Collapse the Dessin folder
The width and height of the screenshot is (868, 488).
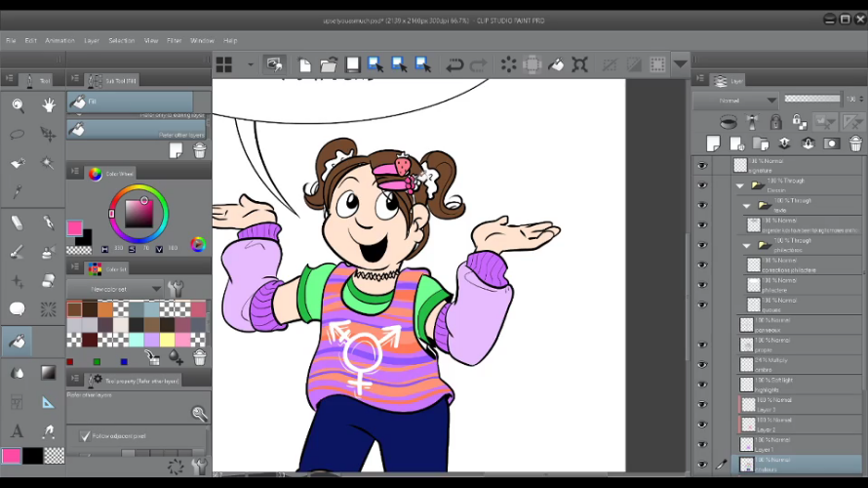click(x=740, y=186)
